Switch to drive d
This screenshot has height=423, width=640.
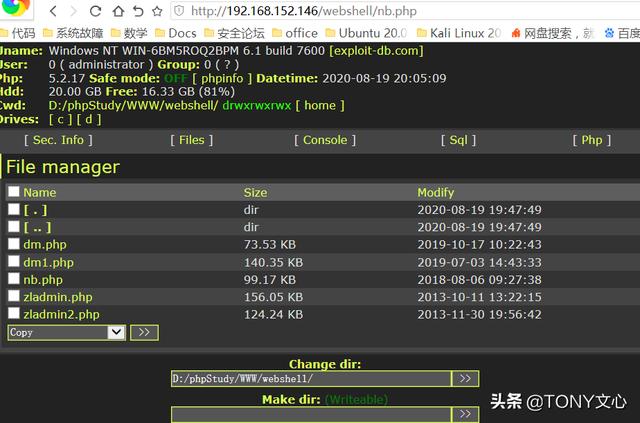[89, 119]
